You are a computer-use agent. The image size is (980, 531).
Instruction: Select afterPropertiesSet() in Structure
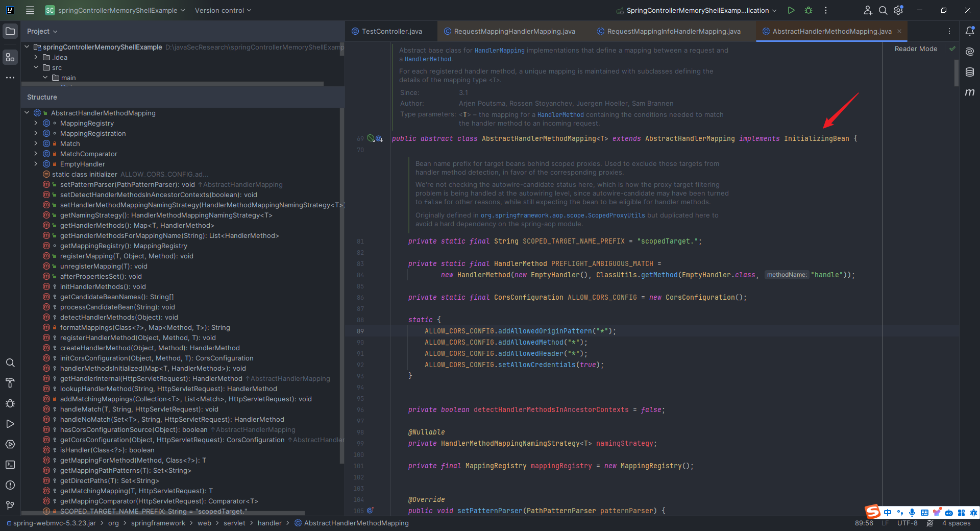[x=101, y=276]
